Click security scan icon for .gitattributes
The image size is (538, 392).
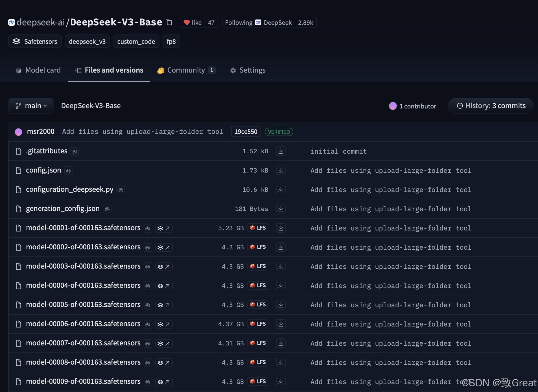coord(75,152)
